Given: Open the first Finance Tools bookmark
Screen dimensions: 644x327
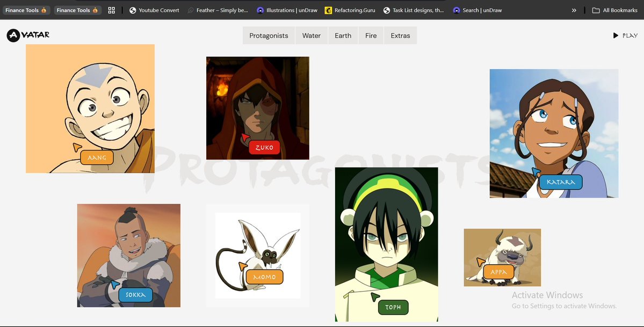Looking at the screenshot, I should 26,10.
